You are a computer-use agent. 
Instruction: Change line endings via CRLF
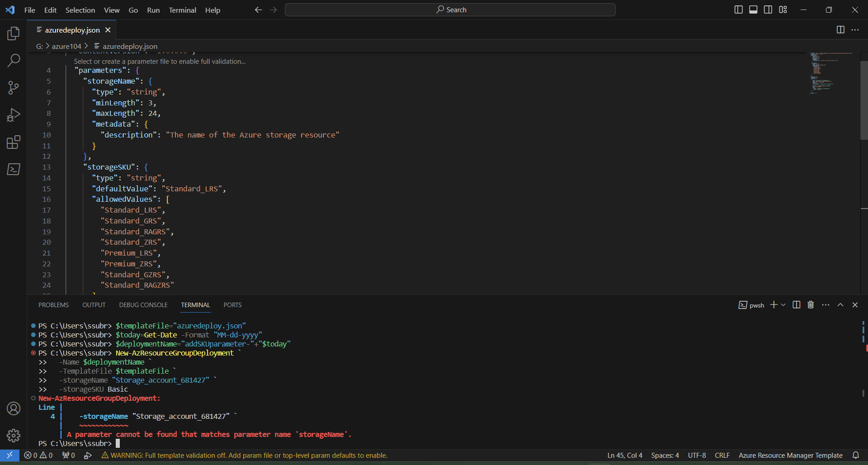pyautogui.click(x=722, y=455)
